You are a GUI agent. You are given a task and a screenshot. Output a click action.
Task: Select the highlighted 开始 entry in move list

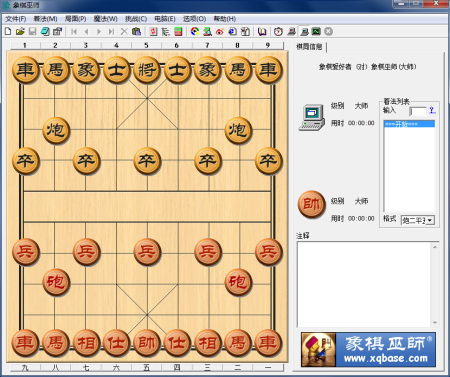pyautogui.click(x=410, y=124)
